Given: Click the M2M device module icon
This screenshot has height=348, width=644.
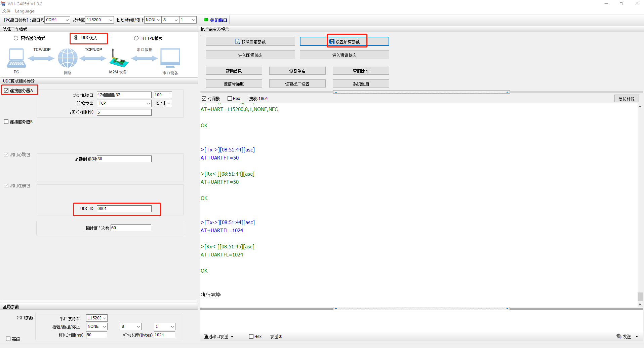Looking at the screenshot, I should click(x=118, y=59).
